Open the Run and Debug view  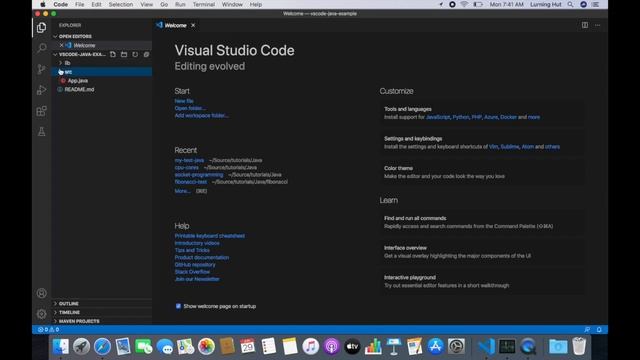click(41, 90)
